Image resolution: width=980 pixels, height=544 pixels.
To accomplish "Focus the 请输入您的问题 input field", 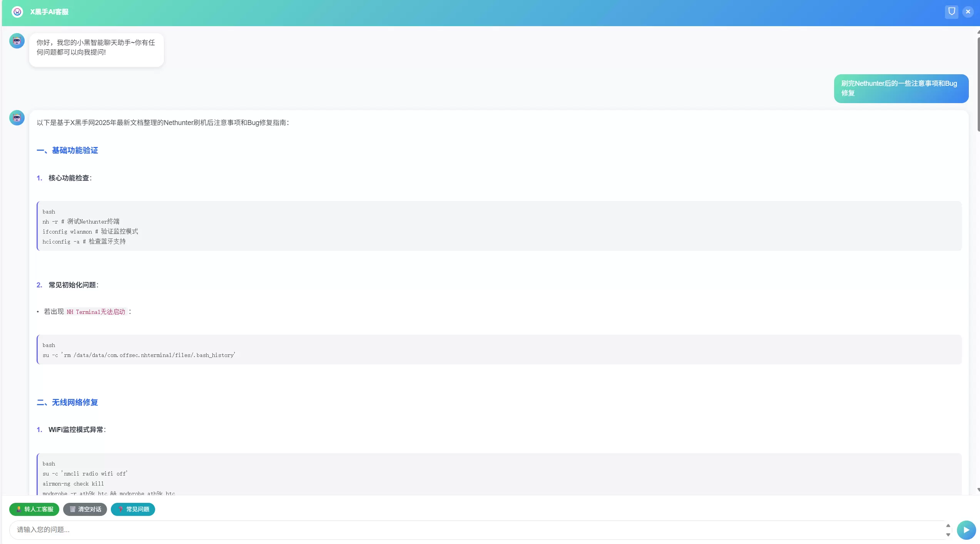I will pyautogui.click(x=477, y=530).
